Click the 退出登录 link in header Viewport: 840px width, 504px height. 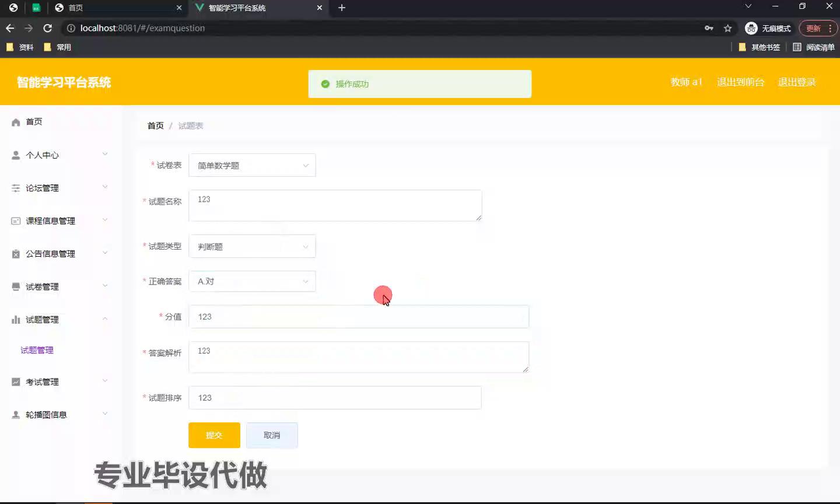tap(797, 82)
